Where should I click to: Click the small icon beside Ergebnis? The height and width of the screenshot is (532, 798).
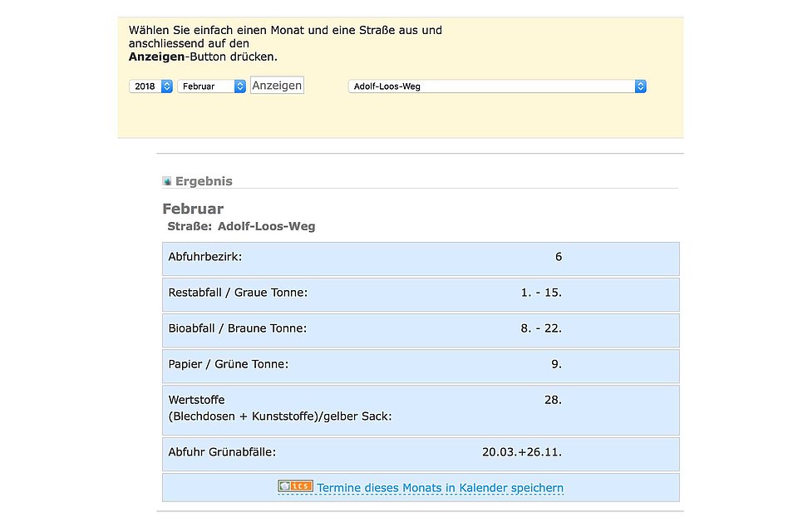(x=167, y=181)
